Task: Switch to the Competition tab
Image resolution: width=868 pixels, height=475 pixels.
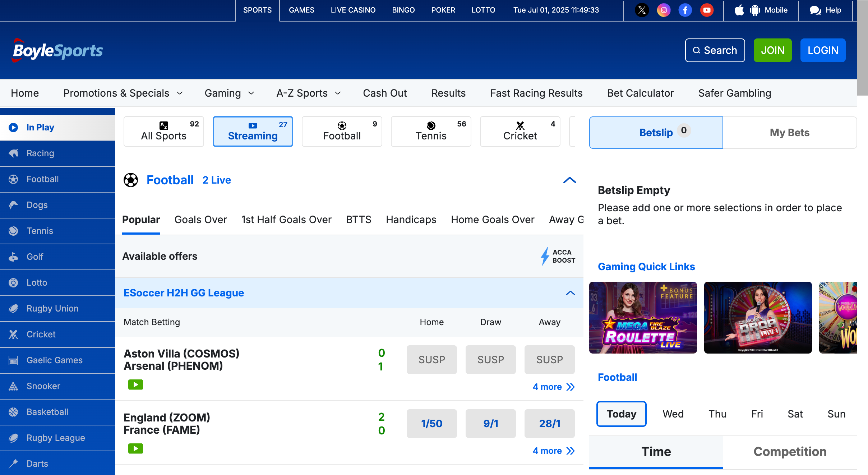Action: (790, 452)
